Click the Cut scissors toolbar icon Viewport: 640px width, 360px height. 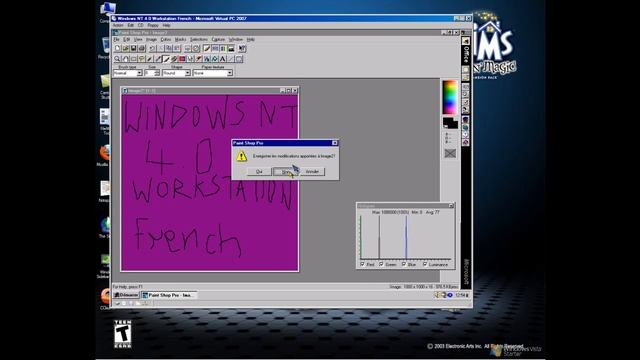(160, 48)
